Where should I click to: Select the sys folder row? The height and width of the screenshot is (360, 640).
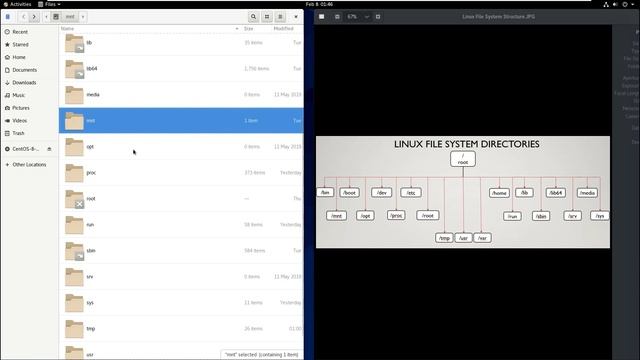pos(181,302)
